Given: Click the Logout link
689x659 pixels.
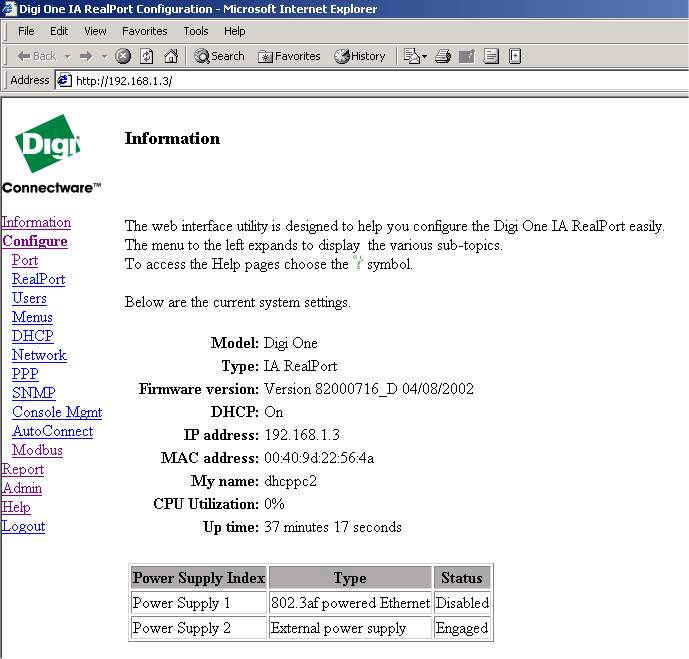Looking at the screenshot, I should pos(23,526).
